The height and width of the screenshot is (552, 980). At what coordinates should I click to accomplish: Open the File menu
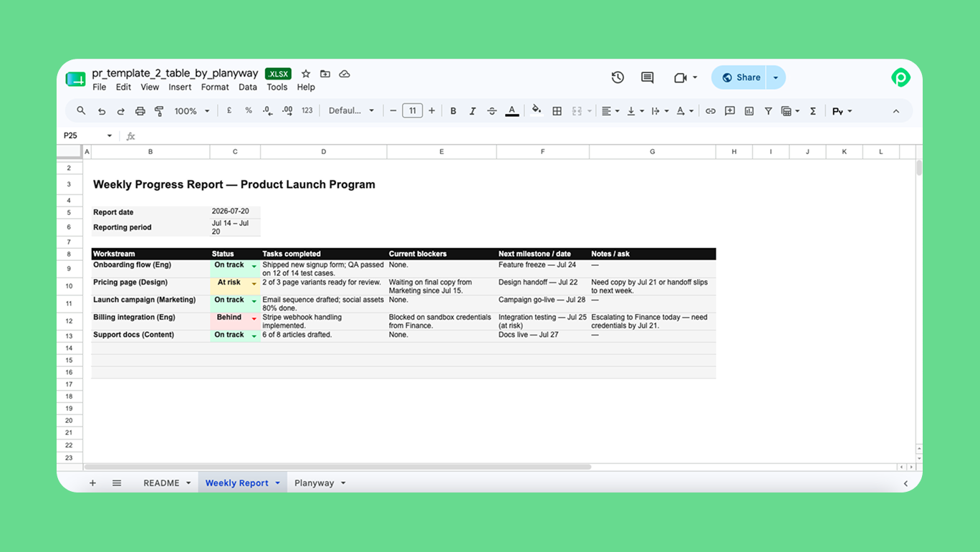pos(100,87)
